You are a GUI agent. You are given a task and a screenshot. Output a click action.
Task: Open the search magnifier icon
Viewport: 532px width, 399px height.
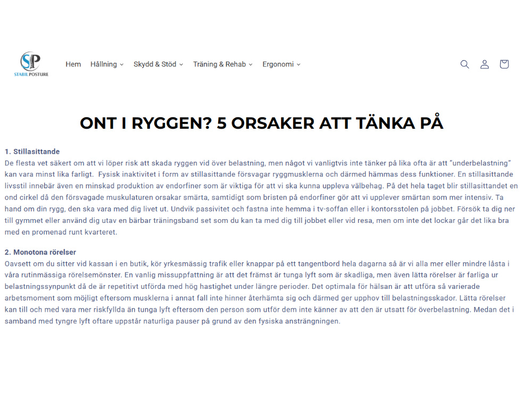point(464,64)
